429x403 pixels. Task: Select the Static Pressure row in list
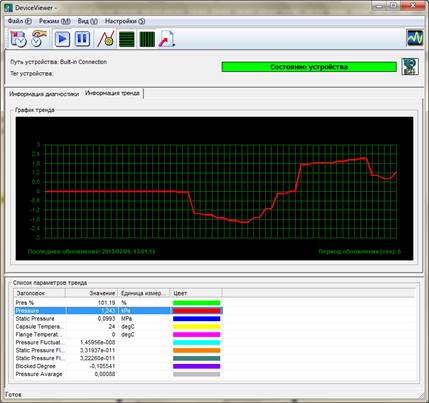coord(118,319)
